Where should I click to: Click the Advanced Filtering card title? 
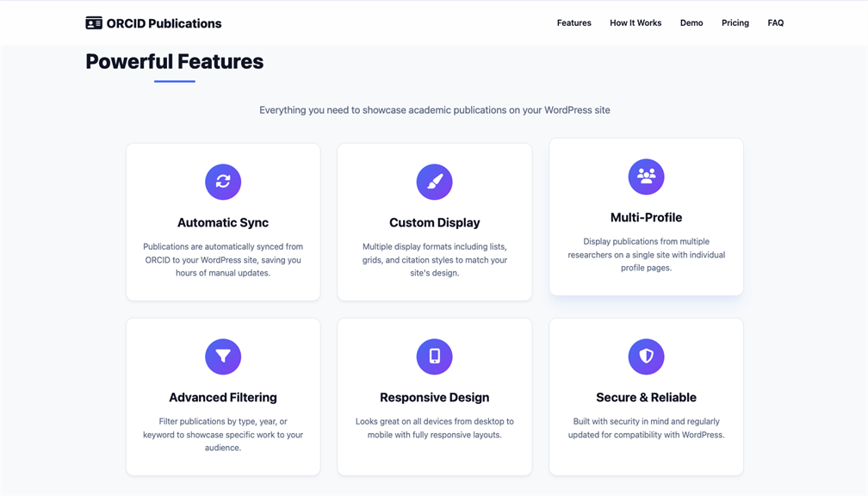pyautogui.click(x=223, y=398)
